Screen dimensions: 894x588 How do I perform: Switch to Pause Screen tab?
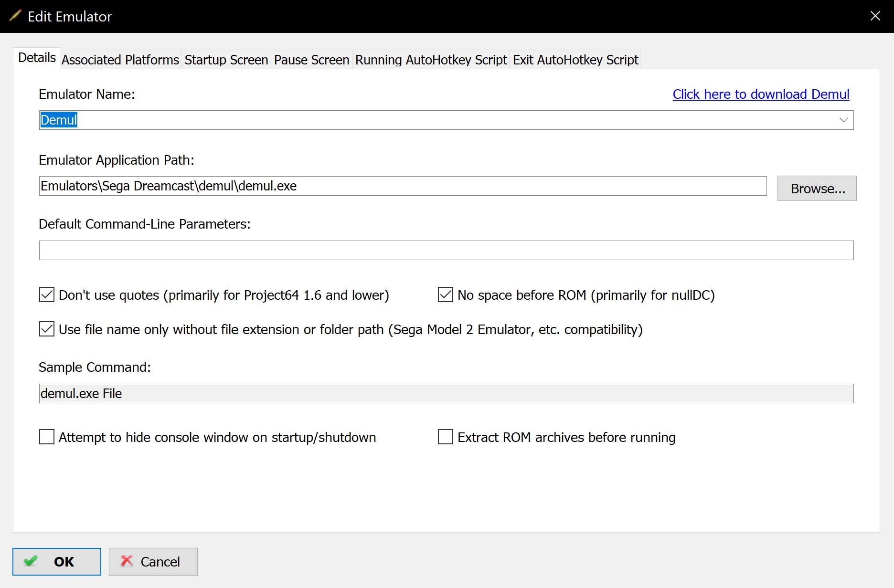click(312, 60)
